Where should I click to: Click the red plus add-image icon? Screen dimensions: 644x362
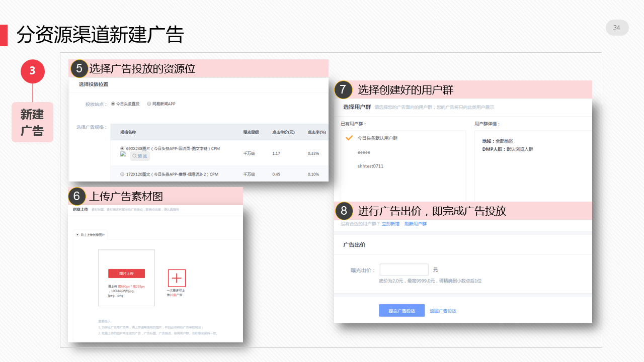coord(177,278)
